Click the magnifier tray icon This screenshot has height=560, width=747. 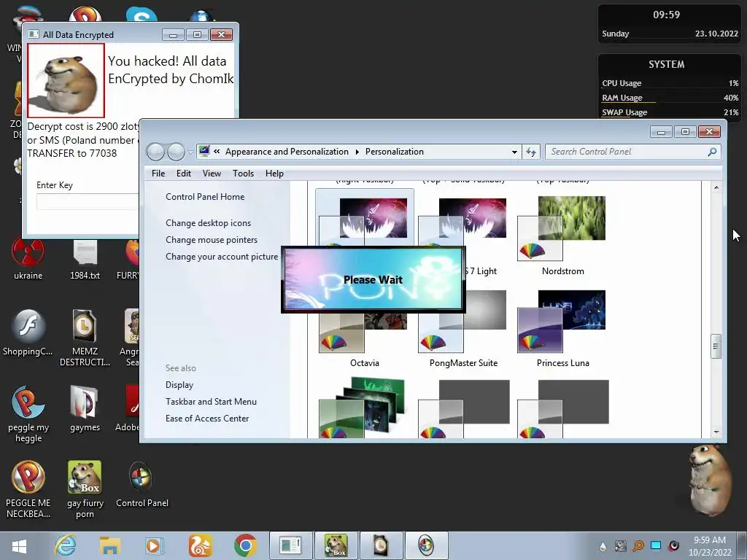638,546
